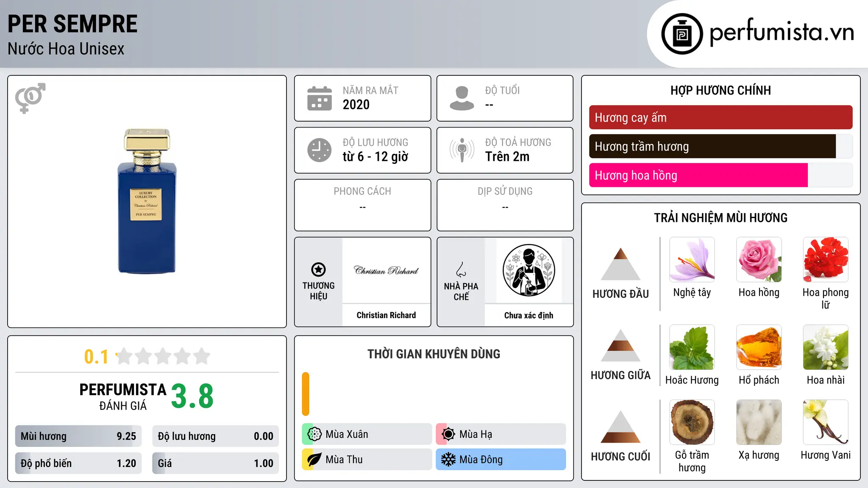Click the 0.1 user rating number
This screenshot has width=868, height=488.
click(x=96, y=357)
